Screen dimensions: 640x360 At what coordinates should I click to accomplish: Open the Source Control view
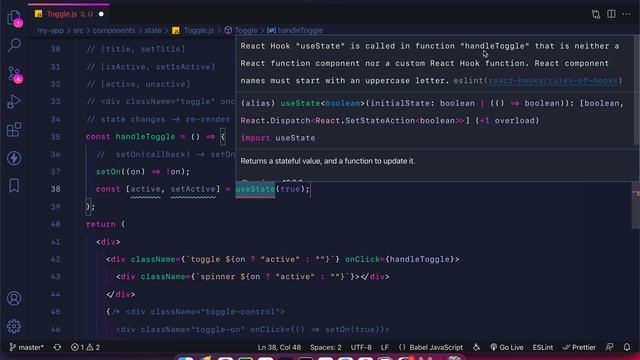click(x=14, y=74)
